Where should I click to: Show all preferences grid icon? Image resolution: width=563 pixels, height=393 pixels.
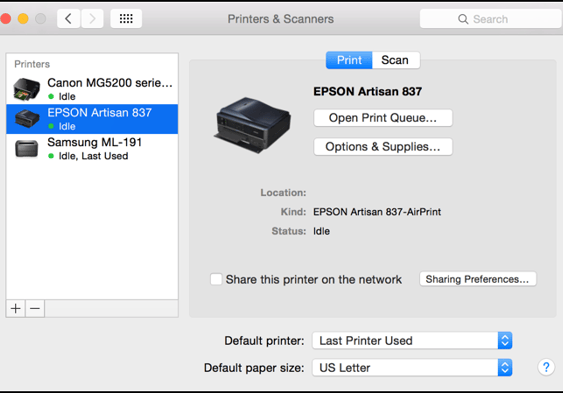coord(126,19)
